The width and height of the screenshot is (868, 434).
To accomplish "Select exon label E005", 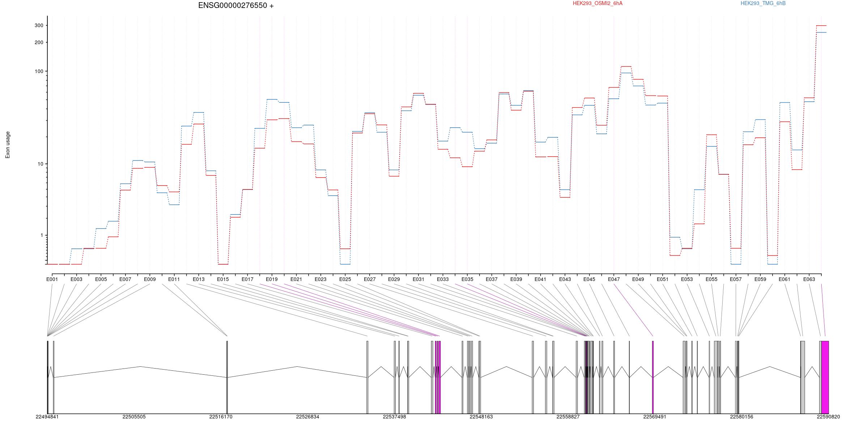I will click(101, 279).
